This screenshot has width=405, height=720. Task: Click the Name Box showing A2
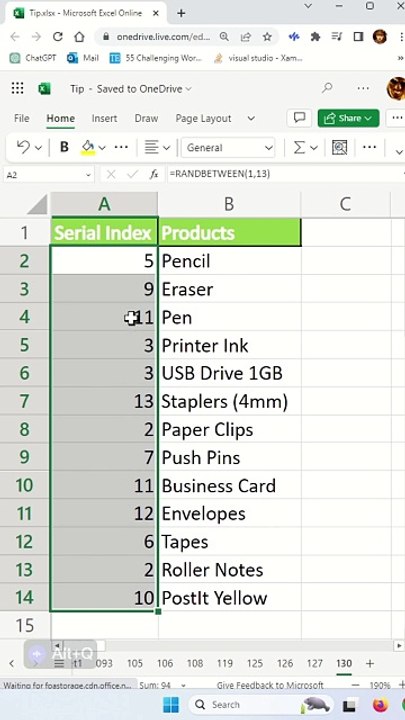pos(48,174)
